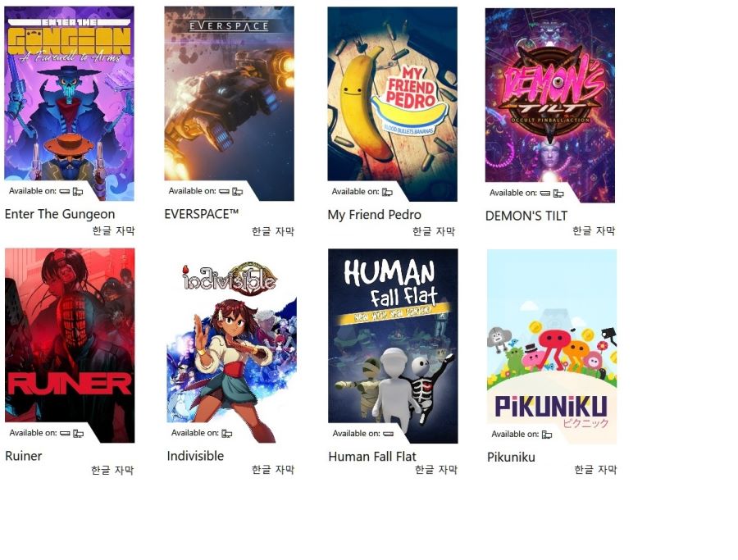Select the Human Fall Flat cover art
Viewport: 738px width, 560px height.
(393, 346)
